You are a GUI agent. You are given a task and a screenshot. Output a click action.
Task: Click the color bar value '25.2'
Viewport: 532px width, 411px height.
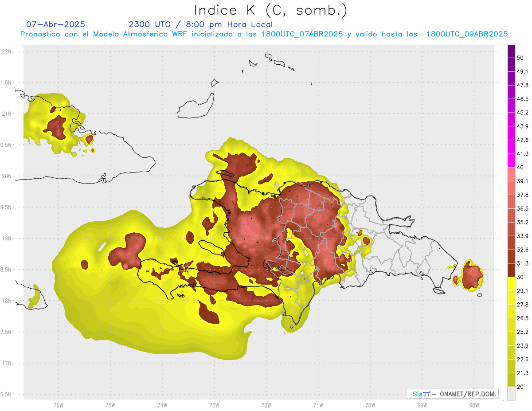[x=523, y=332]
